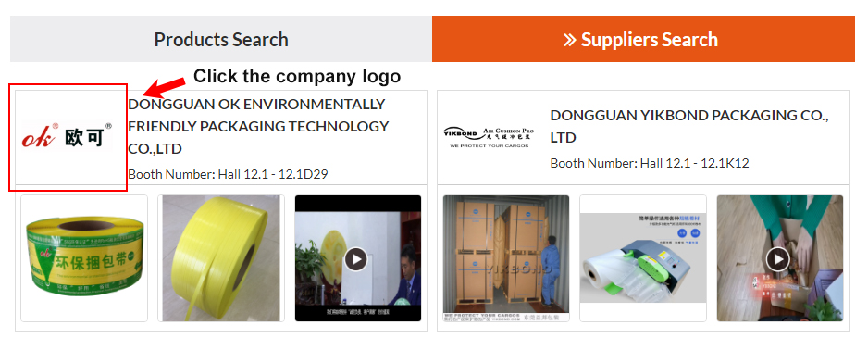Image resolution: width=868 pixels, height=350 pixels.
Task: Click the OK 欧可 company logo
Action: [67, 135]
